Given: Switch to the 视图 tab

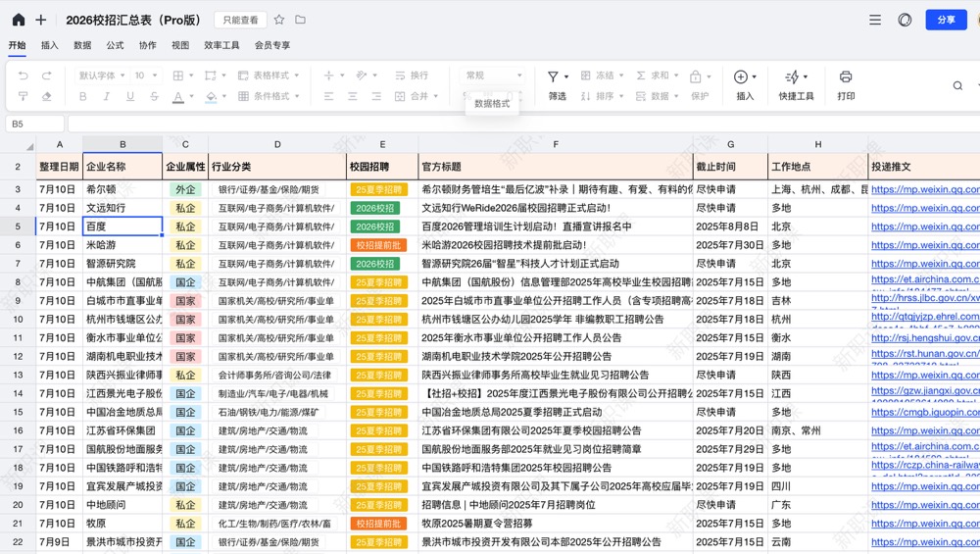Looking at the screenshot, I should [x=180, y=45].
